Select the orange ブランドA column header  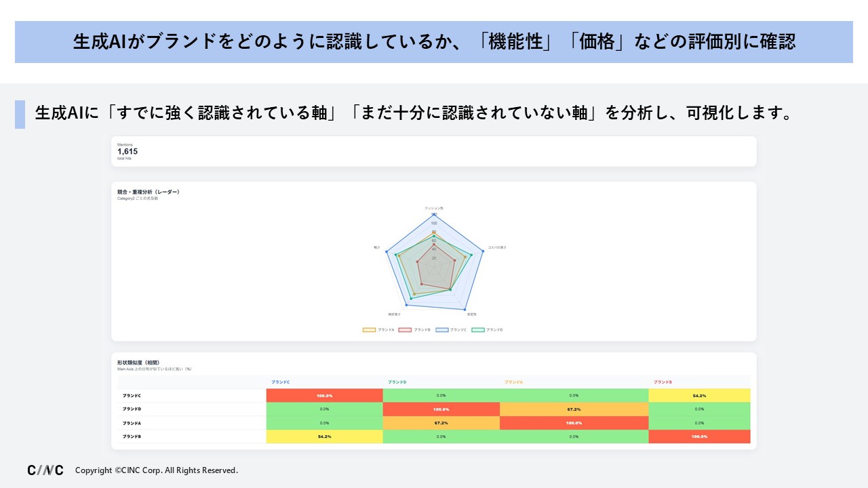[513, 382]
